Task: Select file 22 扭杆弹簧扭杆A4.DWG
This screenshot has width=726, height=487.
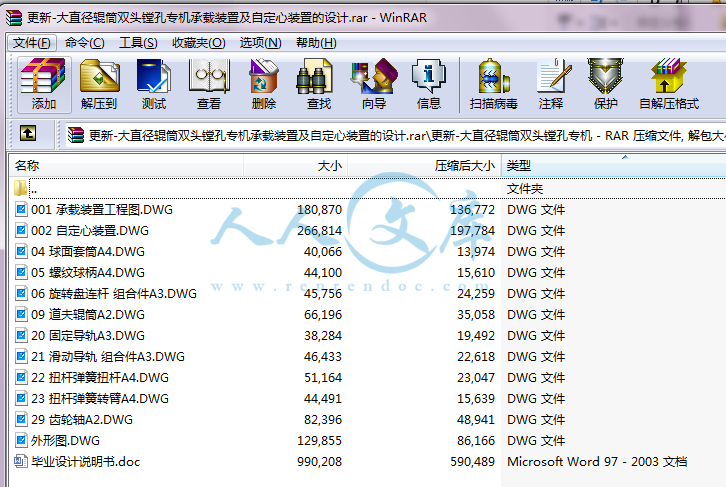Action: [x=100, y=378]
